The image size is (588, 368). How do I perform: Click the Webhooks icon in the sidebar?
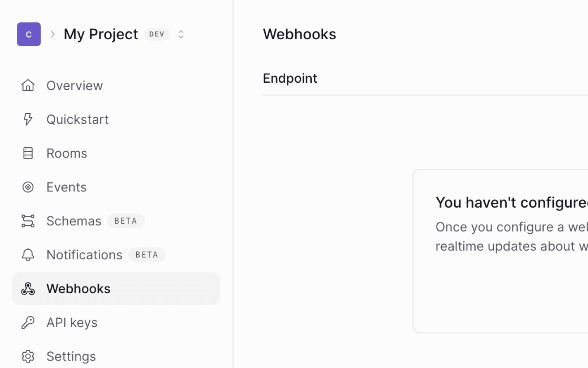28,289
